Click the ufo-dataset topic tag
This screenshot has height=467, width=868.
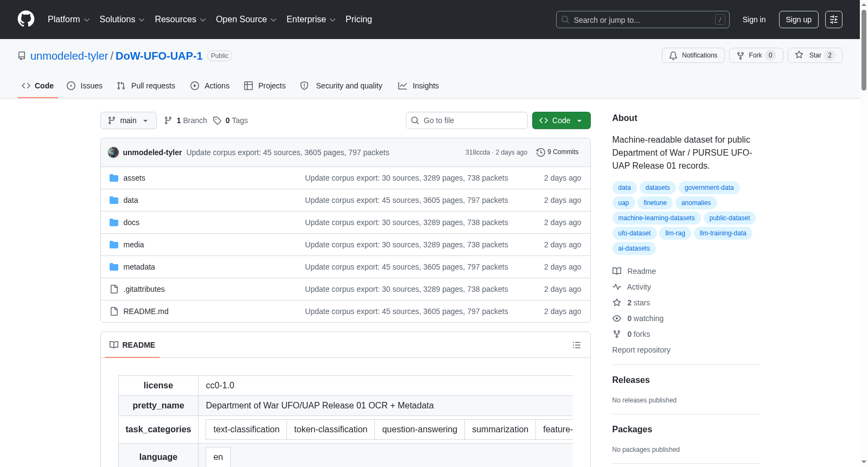coord(634,233)
